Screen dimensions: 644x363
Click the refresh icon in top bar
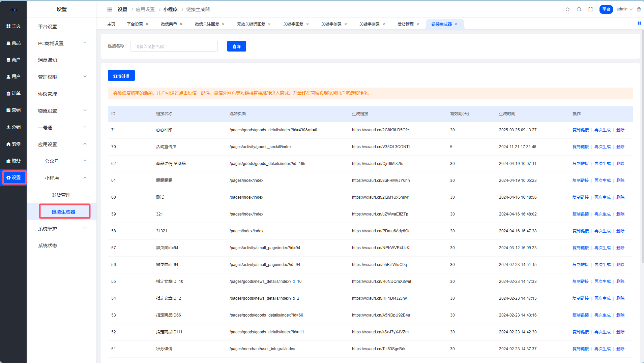click(x=567, y=9)
